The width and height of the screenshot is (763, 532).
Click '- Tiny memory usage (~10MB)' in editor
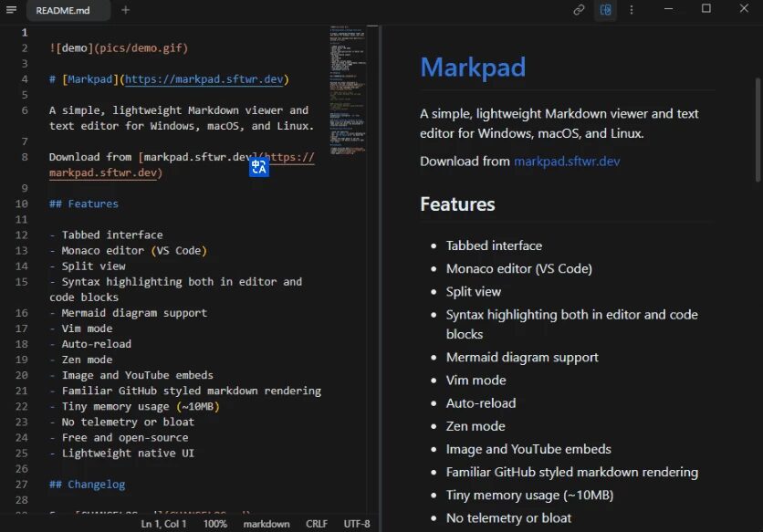point(134,406)
